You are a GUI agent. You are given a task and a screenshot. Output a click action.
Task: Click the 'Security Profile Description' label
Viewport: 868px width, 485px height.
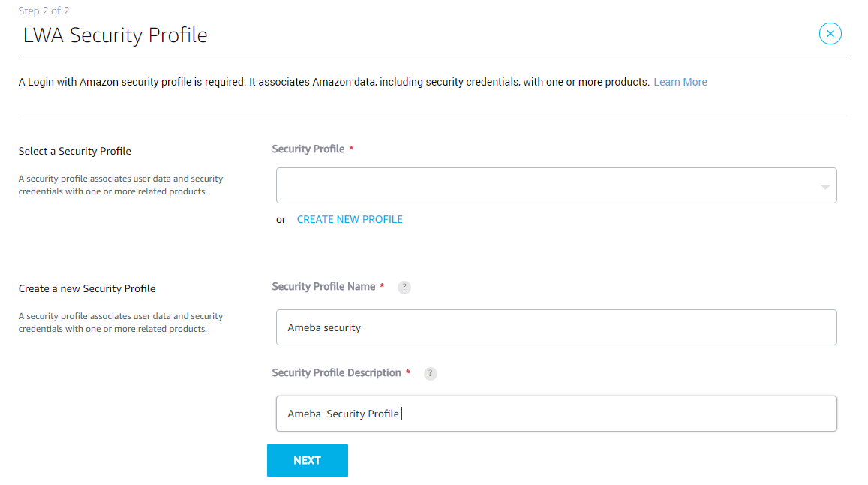[336, 373]
